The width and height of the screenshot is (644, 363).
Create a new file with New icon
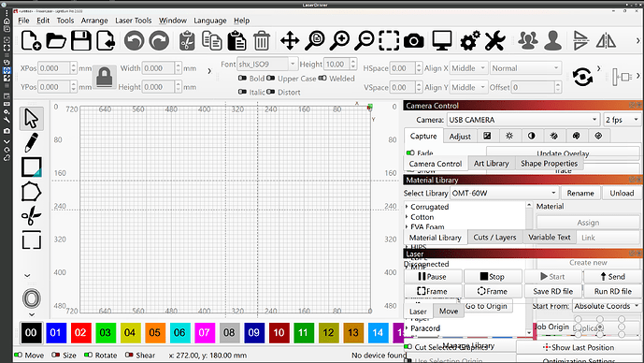[31, 41]
